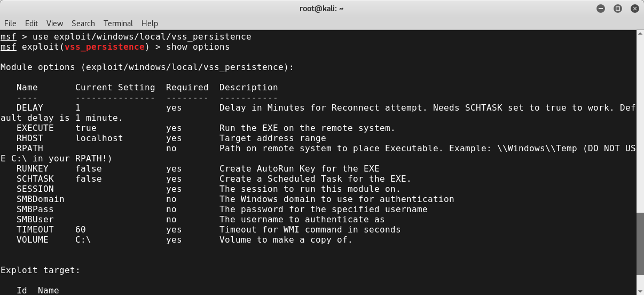This screenshot has height=295, width=644.
Task: Open the View menu
Action: (x=54, y=24)
